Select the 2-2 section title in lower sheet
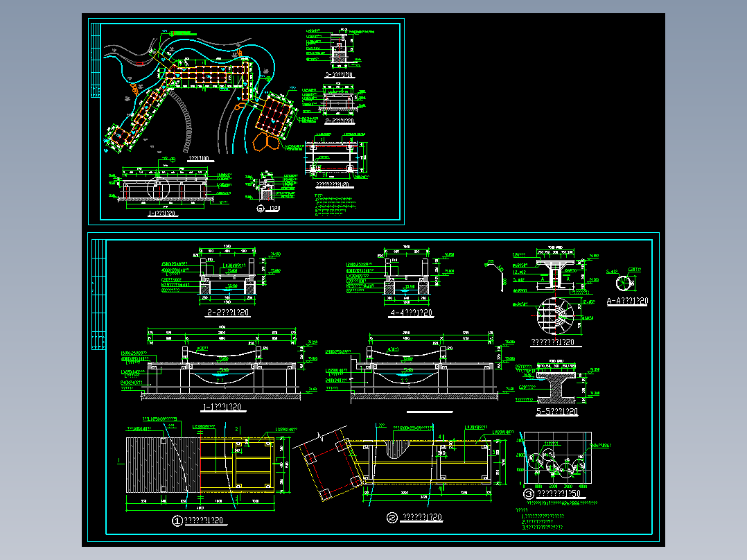Viewport: 747px width, 560px height. [x=228, y=313]
